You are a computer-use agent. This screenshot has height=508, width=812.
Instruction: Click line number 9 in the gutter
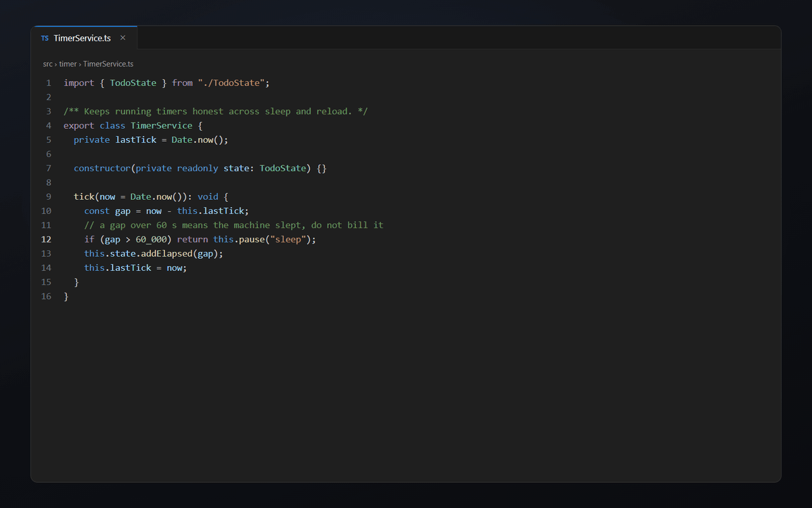click(x=49, y=196)
